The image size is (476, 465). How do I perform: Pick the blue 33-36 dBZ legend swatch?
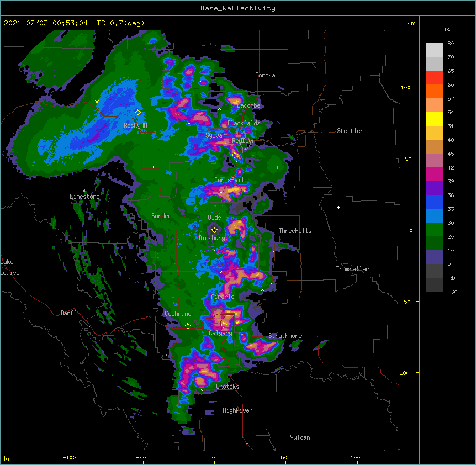click(434, 202)
